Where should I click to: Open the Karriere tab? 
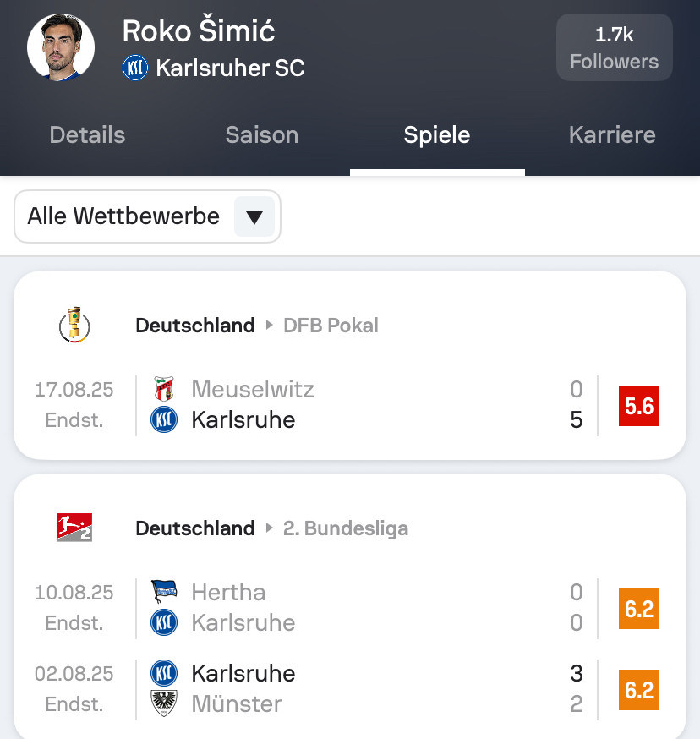(x=612, y=135)
